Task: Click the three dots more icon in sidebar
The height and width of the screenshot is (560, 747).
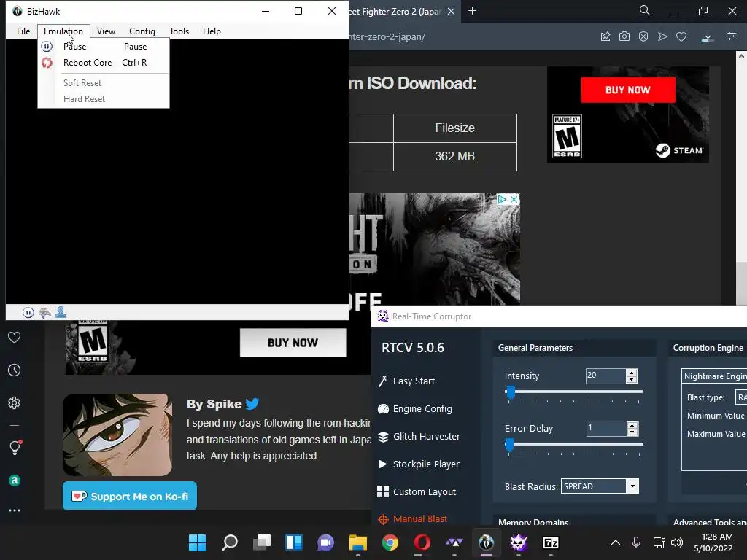Action: (15, 510)
